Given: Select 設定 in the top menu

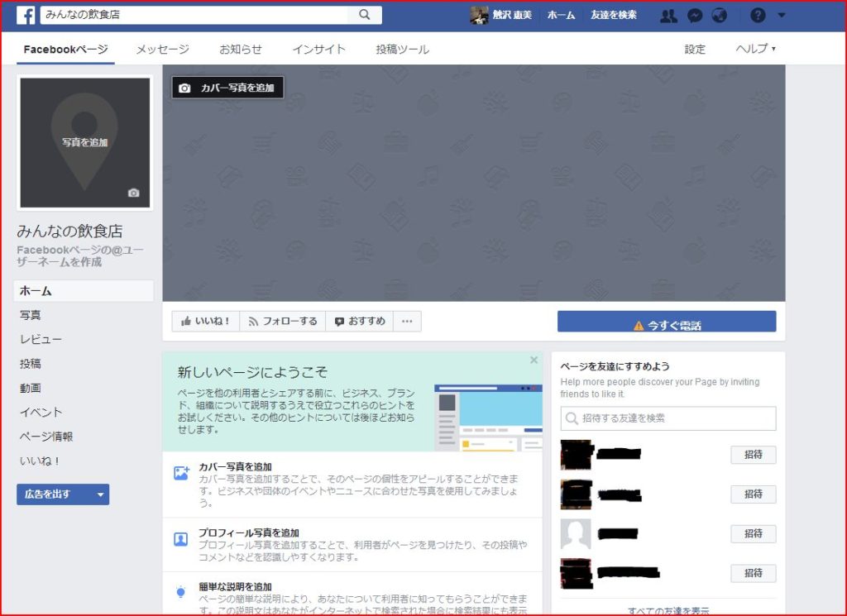Looking at the screenshot, I should (695, 49).
